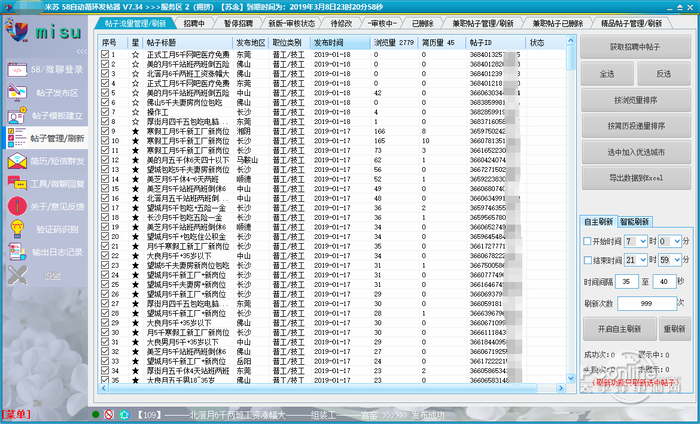Image resolution: width=700 pixels, height=424 pixels.
Task: Uncheck the row 15 post checkbox
Action: (x=105, y=188)
